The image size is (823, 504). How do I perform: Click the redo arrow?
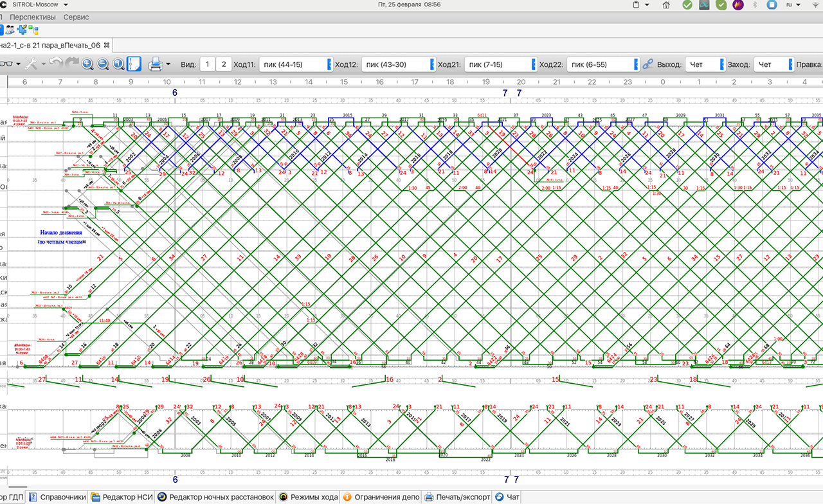[x=71, y=64]
